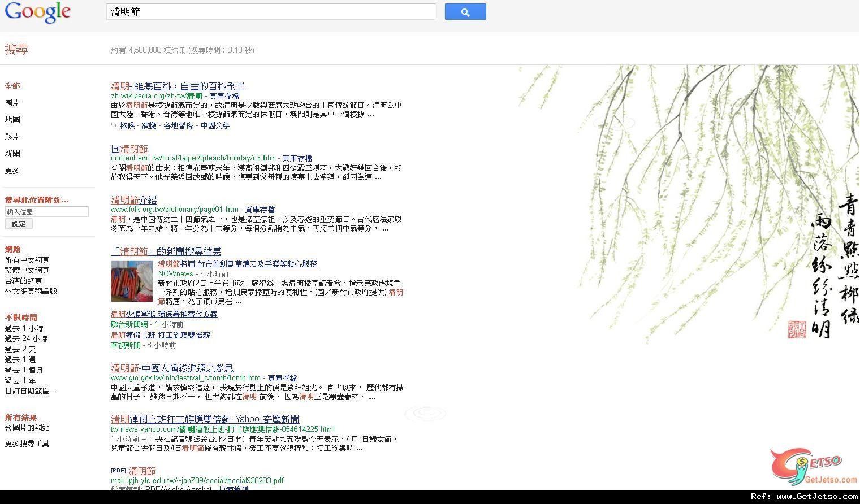
Task: Open news article 清明連假上班 打工族應雙倍薪
Action: click(161, 335)
